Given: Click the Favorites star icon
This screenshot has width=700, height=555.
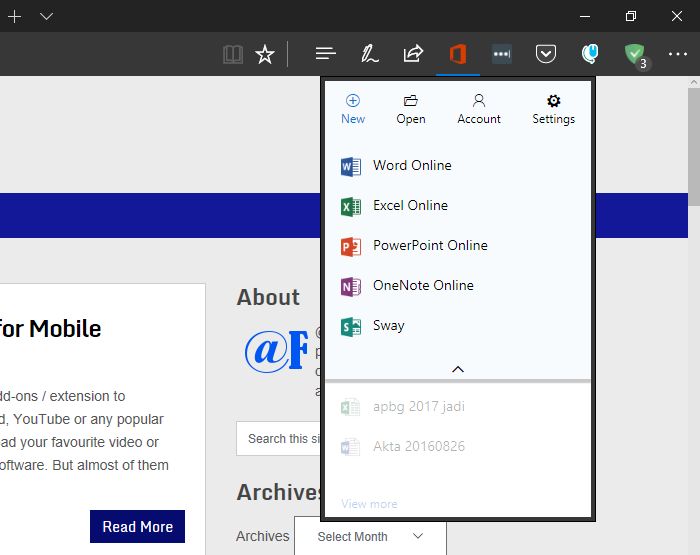Looking at the screenshot, I should pyautogui.click(x=265, y=54).
